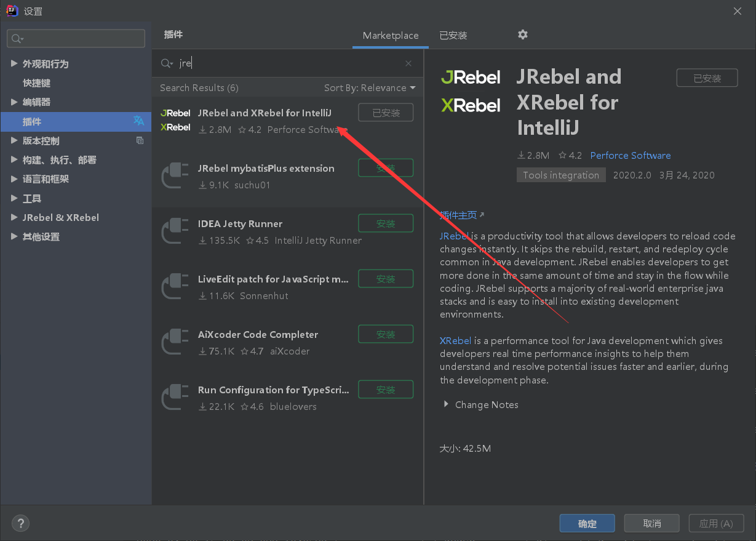Click the LiveEdit patch plug icon
The height and width of the screenshot is (541, 756).
(x=175, y=286)
